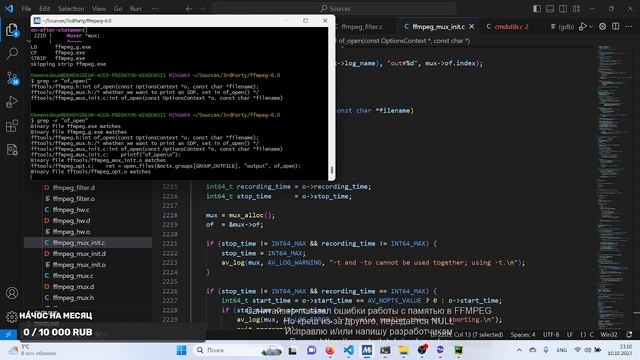Open the View menu
640x360 pixels.
[x=99, y=9]
